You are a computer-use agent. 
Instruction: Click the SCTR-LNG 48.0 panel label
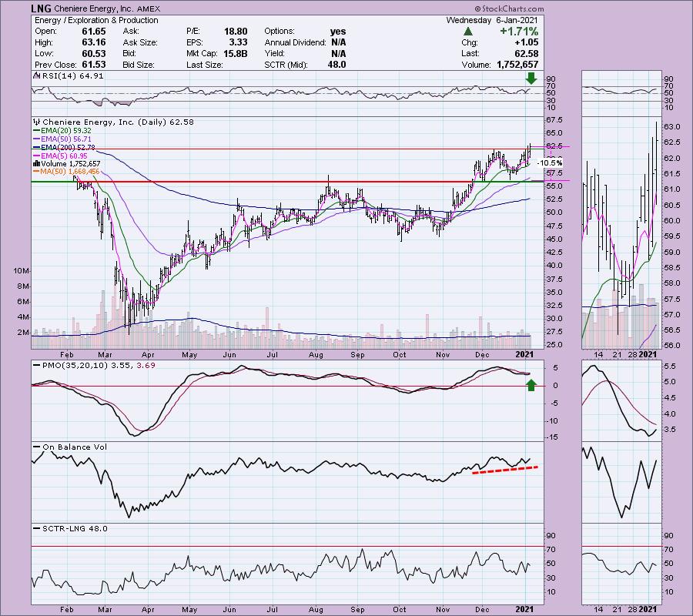(x=75, y=528)
